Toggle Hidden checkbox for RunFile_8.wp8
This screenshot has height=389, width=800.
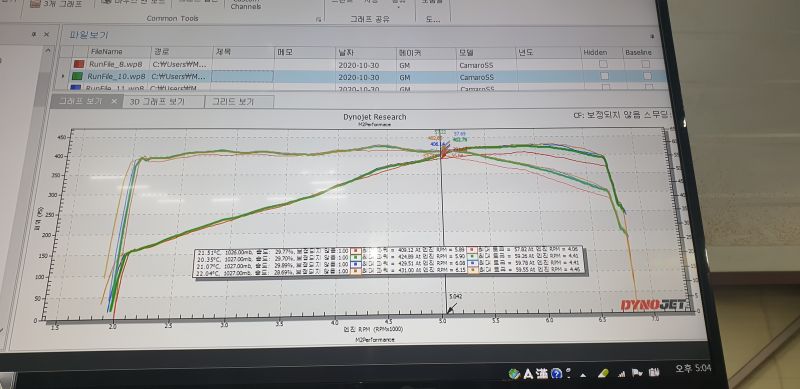click(604, 64)
